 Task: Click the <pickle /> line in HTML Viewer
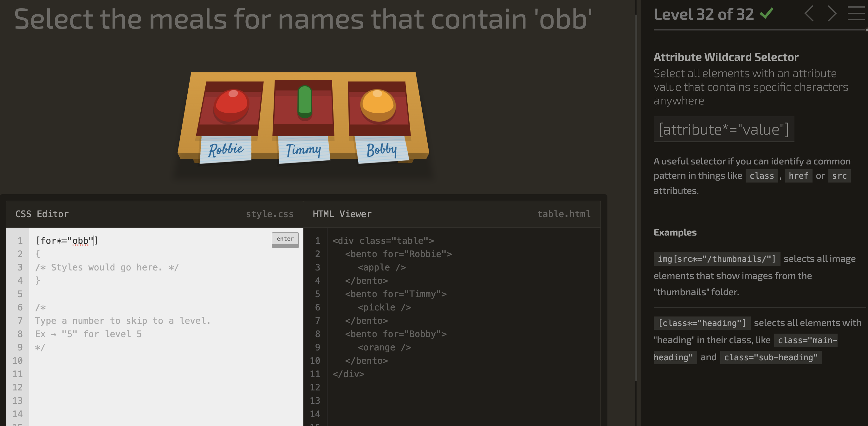pos(385,307)
